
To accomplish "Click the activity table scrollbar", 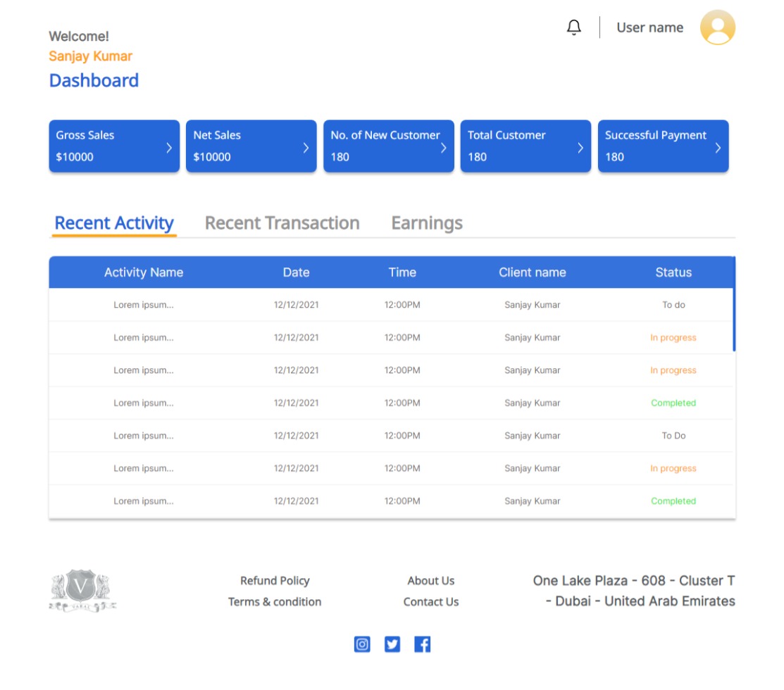I will pos(734,304).
